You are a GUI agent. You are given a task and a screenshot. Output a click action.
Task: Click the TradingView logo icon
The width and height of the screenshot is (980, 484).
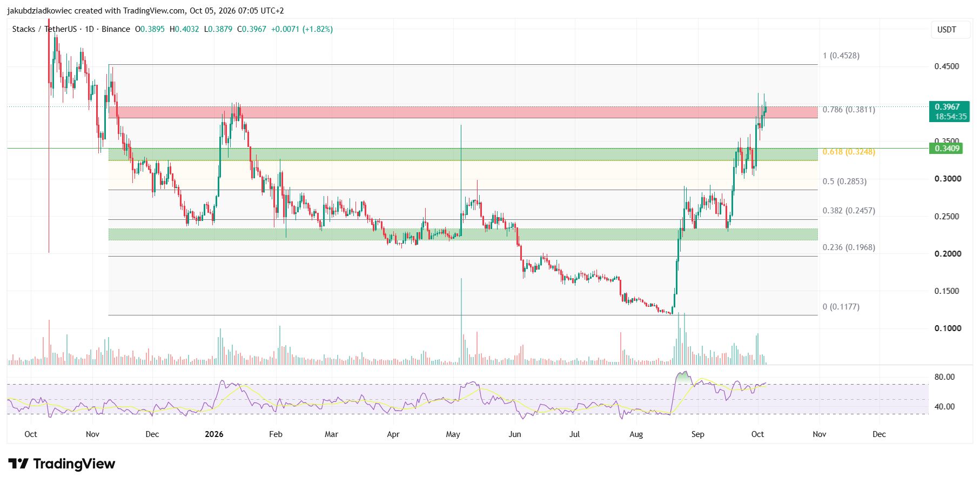pyautogui.click(x=18, y=463)
